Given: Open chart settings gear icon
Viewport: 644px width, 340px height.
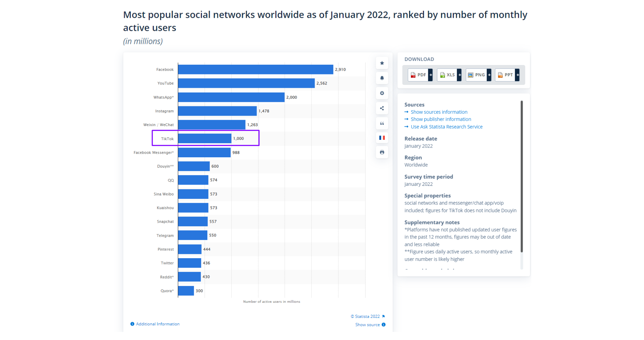Looking at the screenshot, I should (382, 93).
